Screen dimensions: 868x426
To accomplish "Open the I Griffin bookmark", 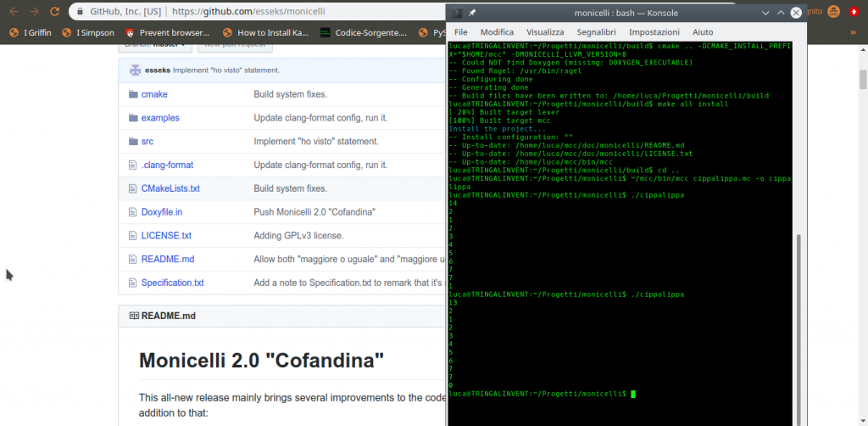I will point(31,33).
